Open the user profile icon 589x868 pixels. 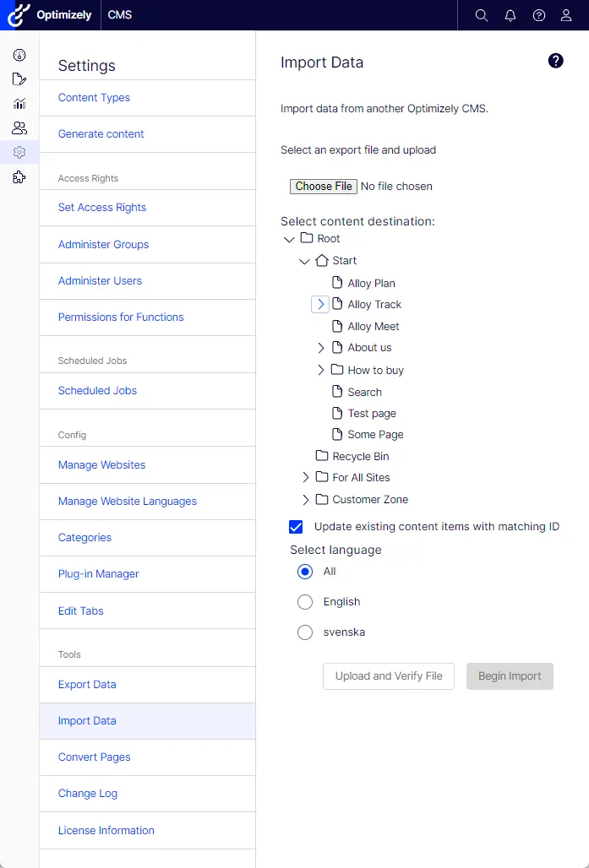(x=566, y=15)
